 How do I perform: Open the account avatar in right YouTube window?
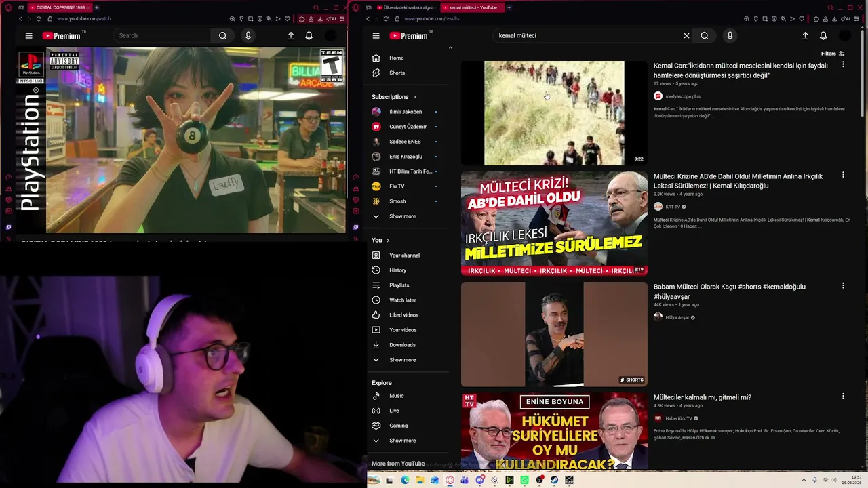pyautogui.click(x=845, y=36)
